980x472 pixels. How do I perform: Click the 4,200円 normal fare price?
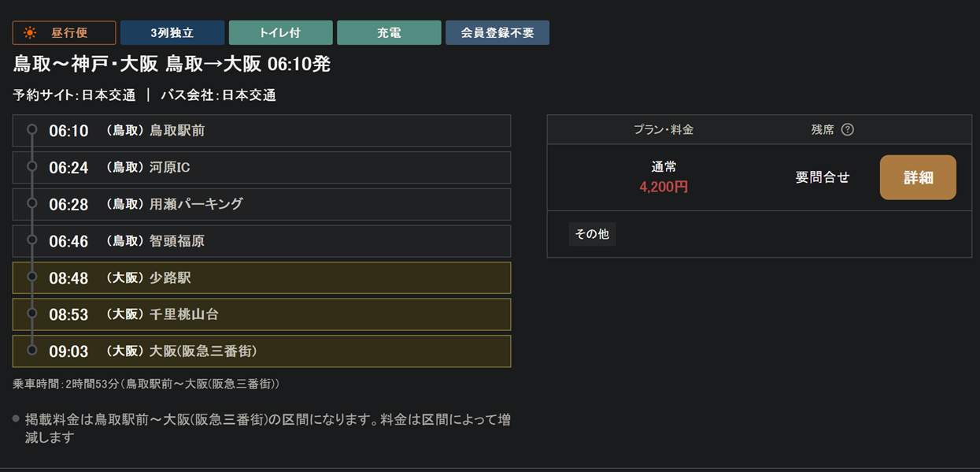coord(664,188)
